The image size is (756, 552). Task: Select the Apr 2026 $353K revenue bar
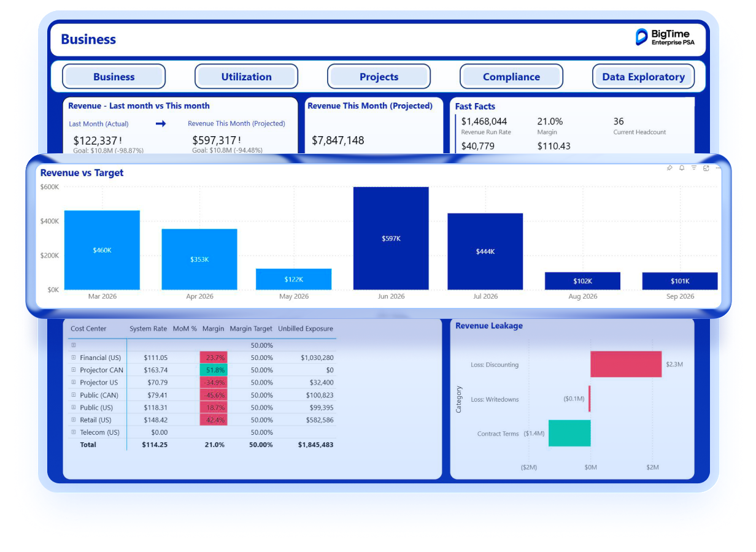click(199, 259)
